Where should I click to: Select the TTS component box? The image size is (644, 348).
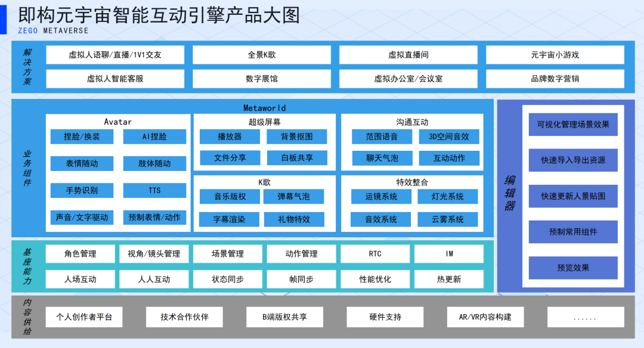(x=154, y=191)
